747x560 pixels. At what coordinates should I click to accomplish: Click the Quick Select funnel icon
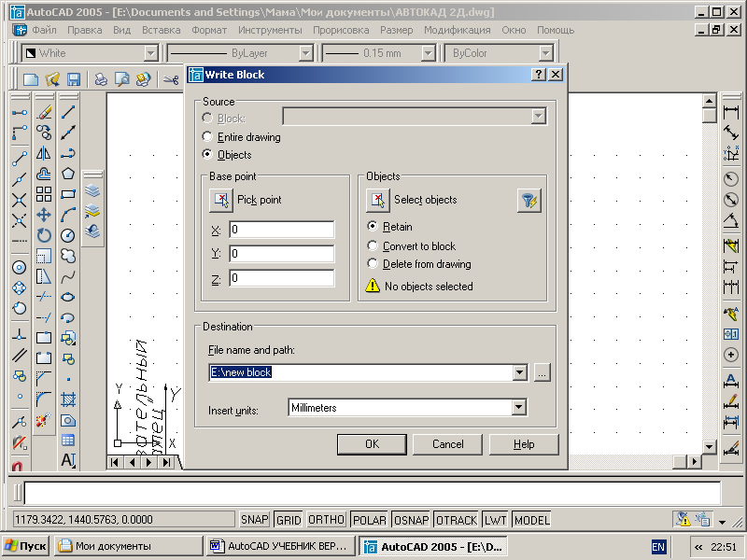point(529,201)
